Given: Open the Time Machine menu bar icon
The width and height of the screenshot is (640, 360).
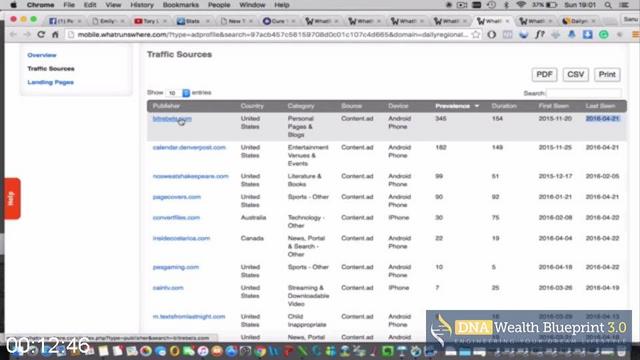Looking at the screenshot, I should tap(491, 5).
